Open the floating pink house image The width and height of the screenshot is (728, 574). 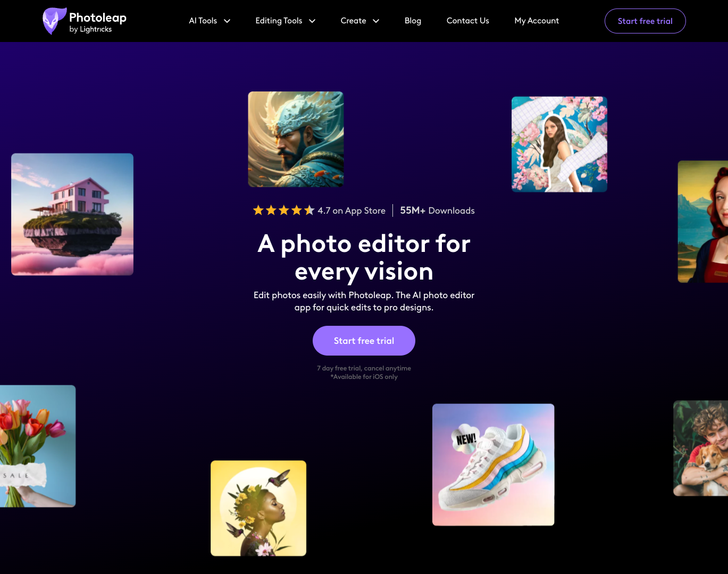pyautogui.click(x=72, y=214)
